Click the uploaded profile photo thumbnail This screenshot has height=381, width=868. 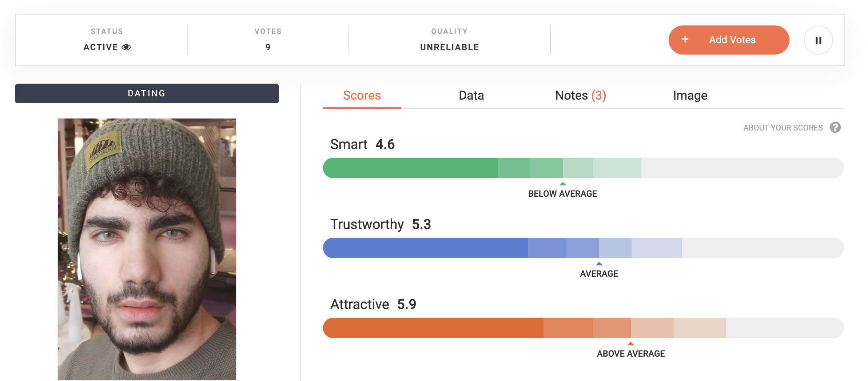point(147,249)
